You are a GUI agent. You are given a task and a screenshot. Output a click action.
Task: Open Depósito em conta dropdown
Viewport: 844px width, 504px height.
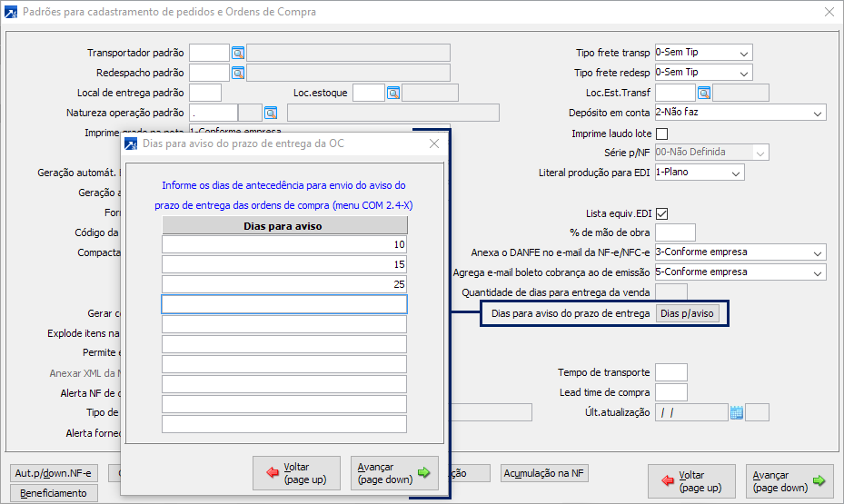coord(817,113)
